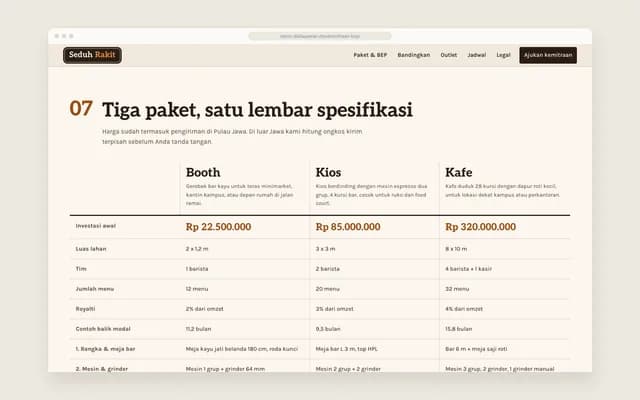Click the Royalti row label
This screenshot has width=640, height=400.
click(x=85, y=309)
